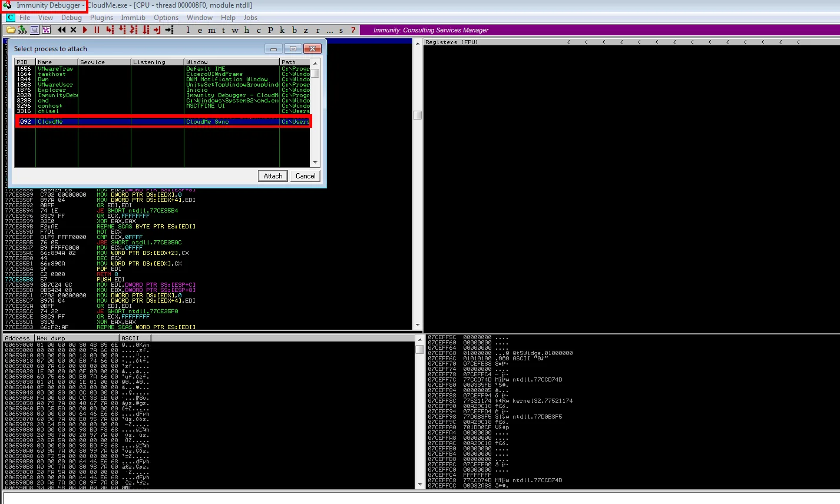Click the red Run program arrow icon
Viewport: 840px width, 504px height.
coord(85,29)
